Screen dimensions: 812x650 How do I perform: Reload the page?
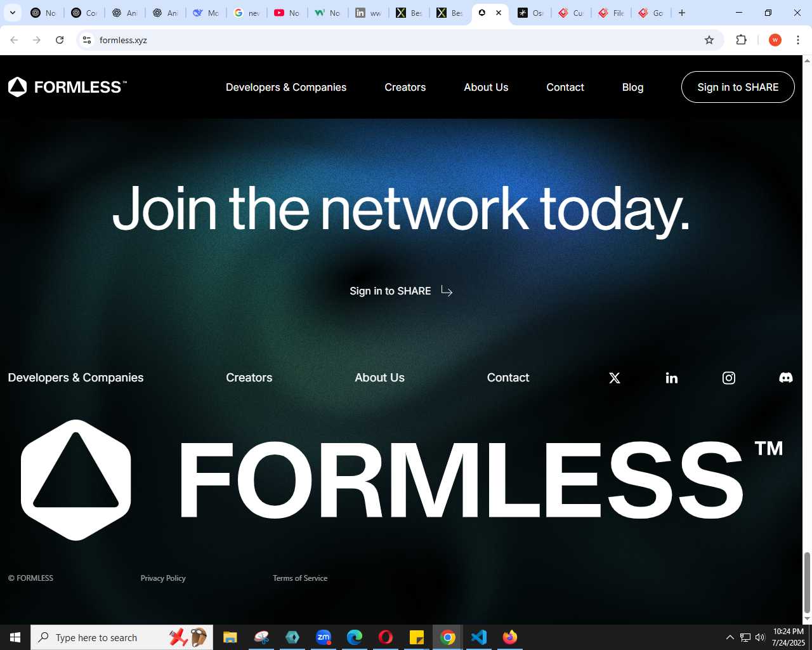[x=60, y=40]
